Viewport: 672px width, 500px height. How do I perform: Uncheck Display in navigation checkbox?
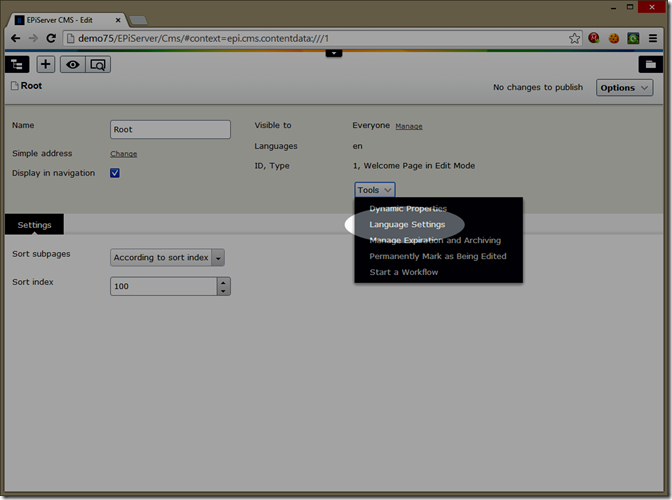tap(115, 173)
